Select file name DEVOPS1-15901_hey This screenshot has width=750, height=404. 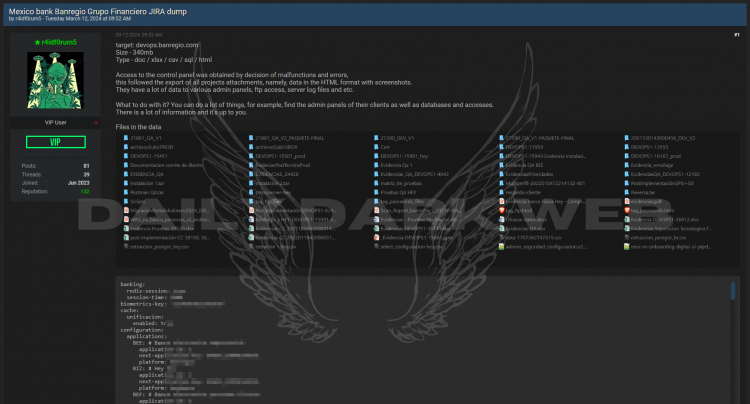[404, 156]
